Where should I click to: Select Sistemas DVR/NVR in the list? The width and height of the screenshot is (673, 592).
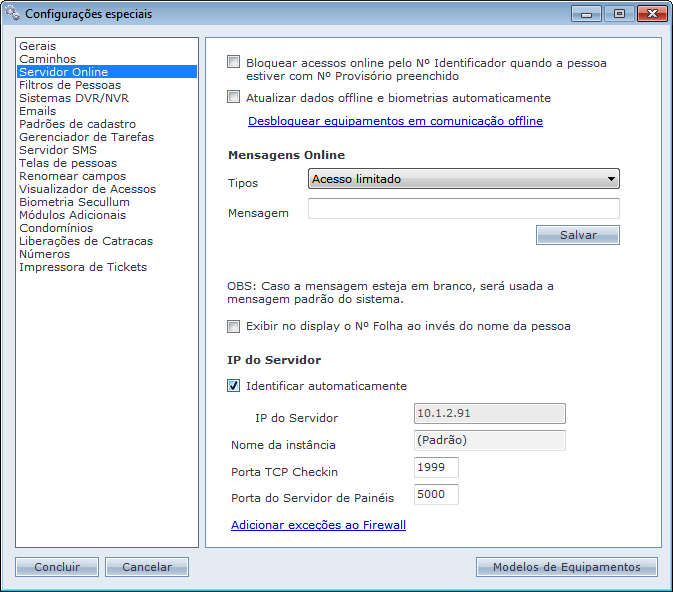click(74, 98)
